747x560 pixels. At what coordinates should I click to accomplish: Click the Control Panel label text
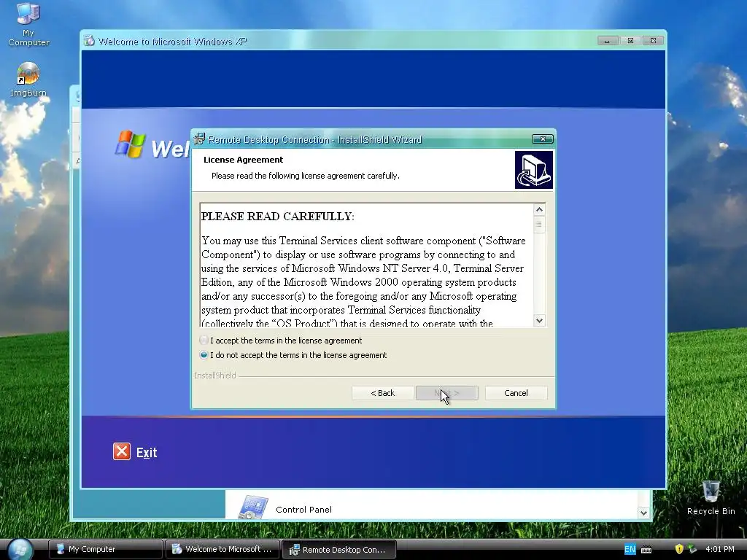[x=304, y=510]
